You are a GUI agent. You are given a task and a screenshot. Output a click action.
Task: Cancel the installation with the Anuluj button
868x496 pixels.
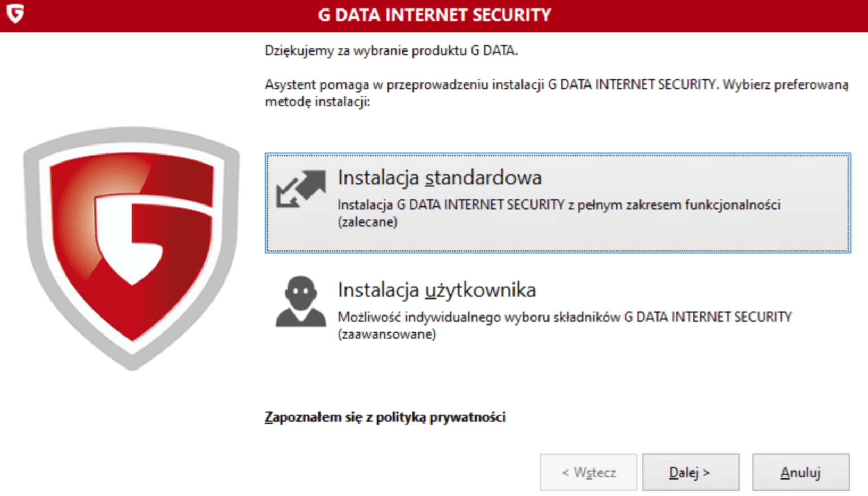pyautogui.click(x=800, y=472)
